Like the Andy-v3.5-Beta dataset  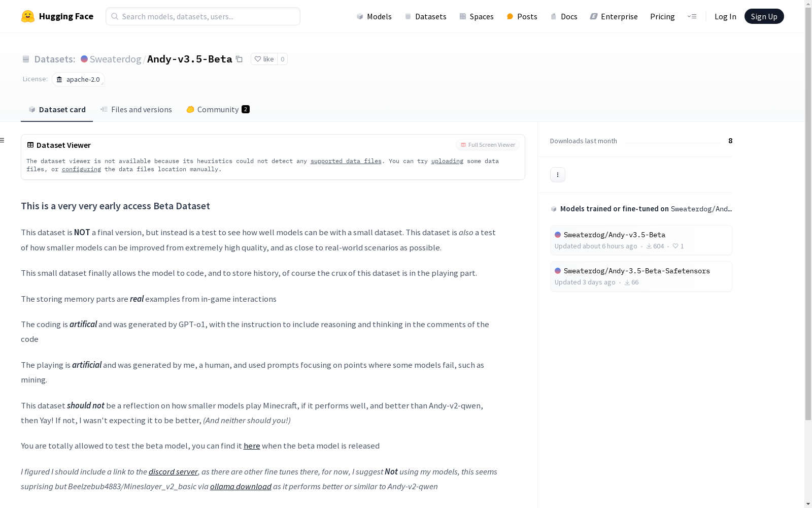pos(264,59)
